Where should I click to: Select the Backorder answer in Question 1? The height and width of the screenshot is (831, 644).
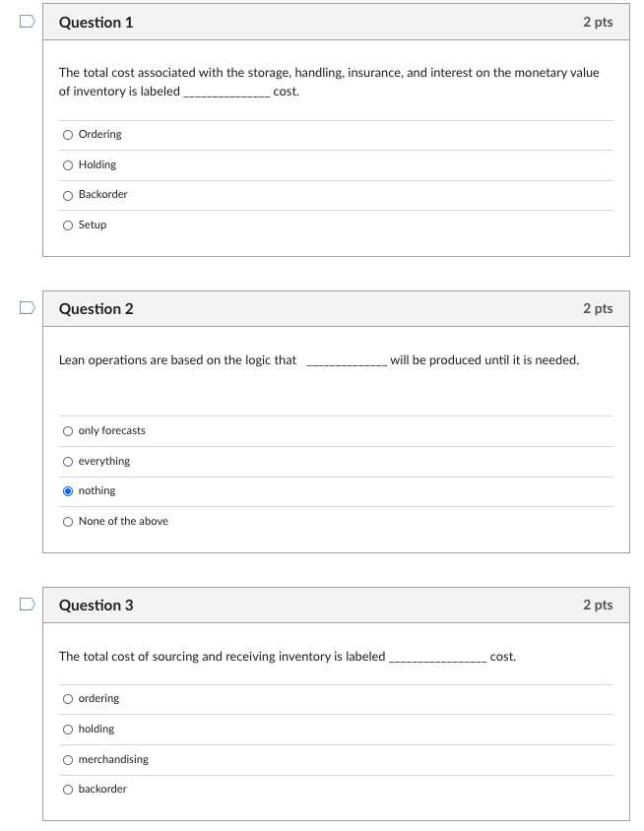[x=68, y=194]
